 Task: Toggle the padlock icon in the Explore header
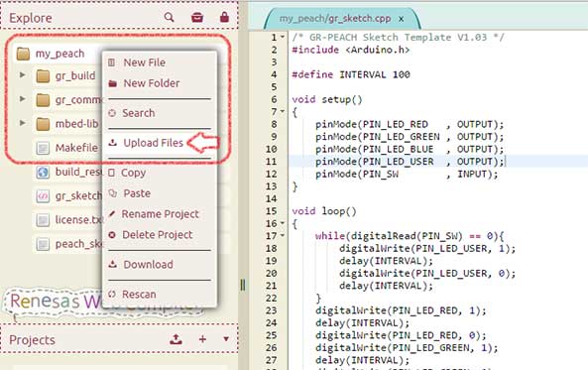(x=224, y=17)
